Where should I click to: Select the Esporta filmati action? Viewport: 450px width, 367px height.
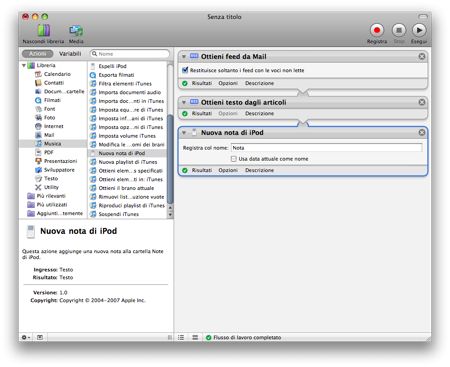point(112,75)
